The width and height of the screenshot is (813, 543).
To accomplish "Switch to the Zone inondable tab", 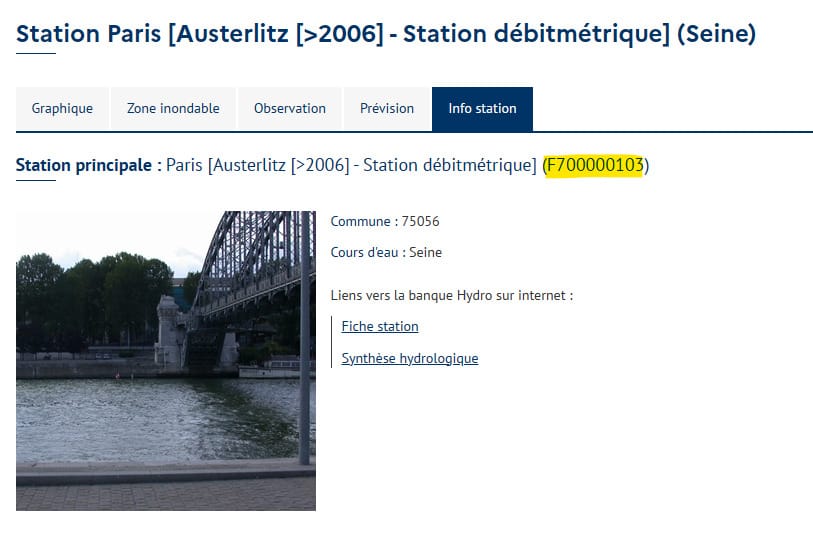I will click(173, 109).
